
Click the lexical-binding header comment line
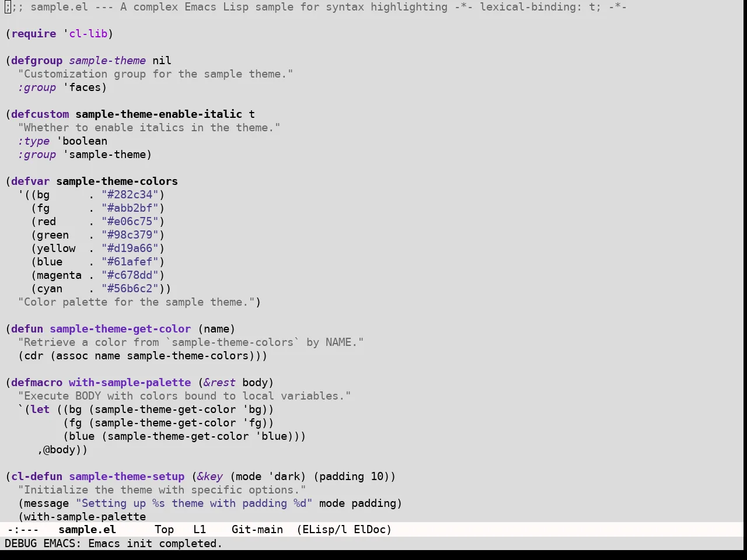tap(316, 7)
